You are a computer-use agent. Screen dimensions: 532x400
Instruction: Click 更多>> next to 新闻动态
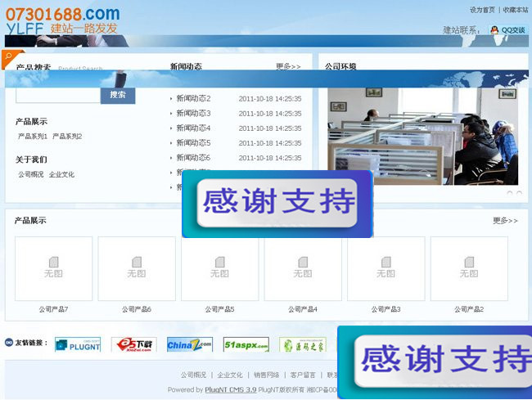pos(288,66)
